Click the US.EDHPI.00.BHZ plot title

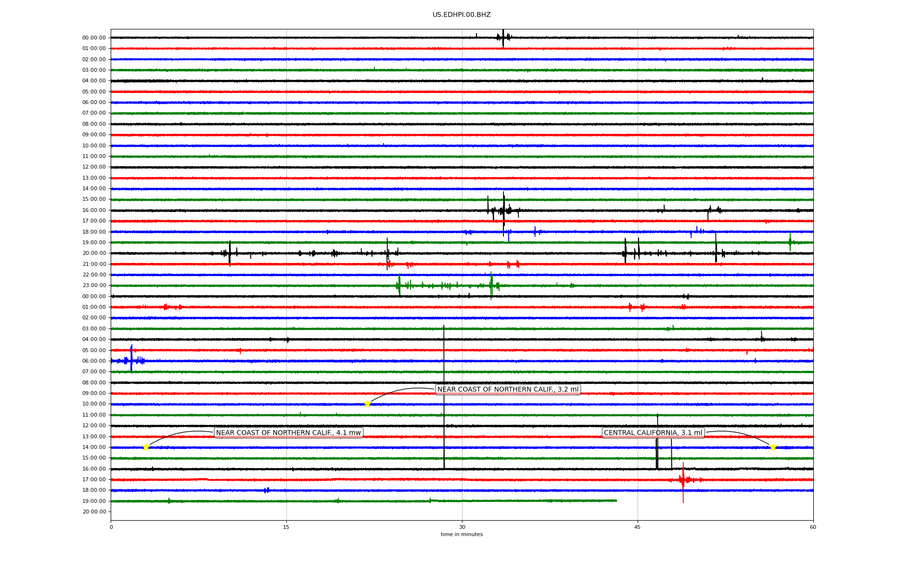pos(462,15)
